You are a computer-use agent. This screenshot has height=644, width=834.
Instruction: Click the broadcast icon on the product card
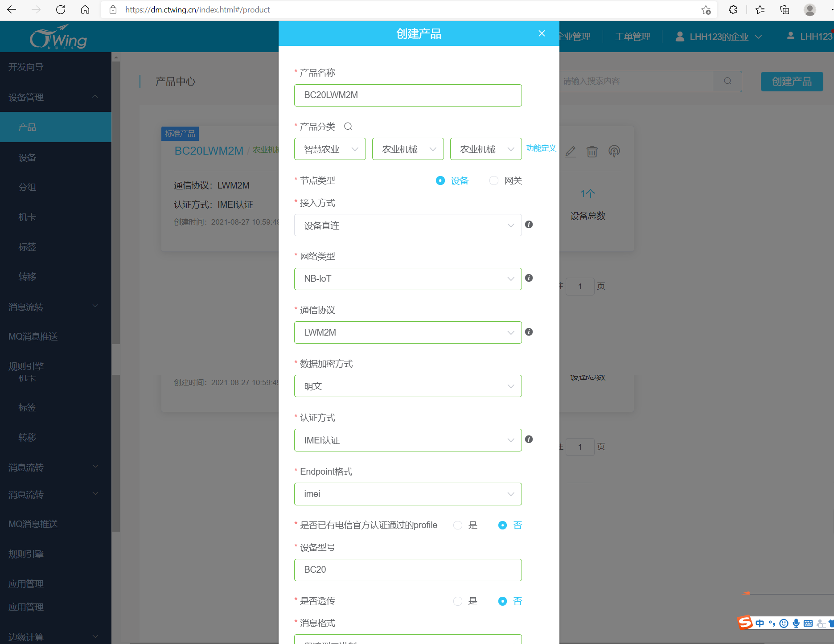pos(614,152)
